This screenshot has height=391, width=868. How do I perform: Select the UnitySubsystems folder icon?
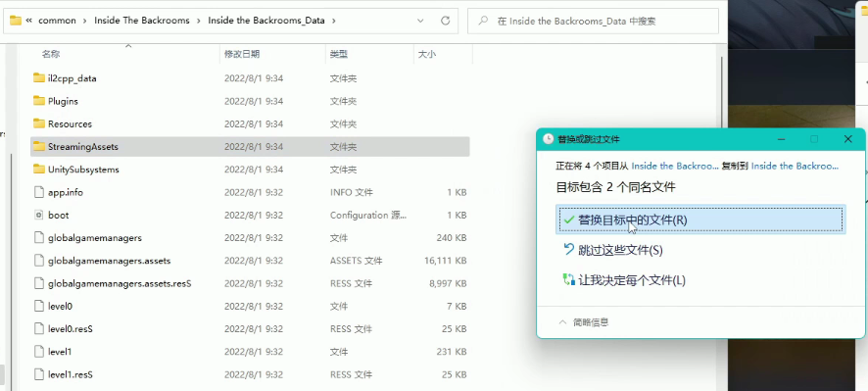tap(39, 169)
